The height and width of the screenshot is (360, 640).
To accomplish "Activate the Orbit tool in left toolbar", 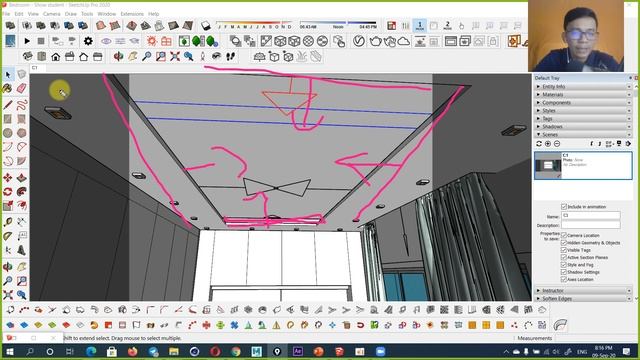I will pyautogui.click(x=8, y=267).
